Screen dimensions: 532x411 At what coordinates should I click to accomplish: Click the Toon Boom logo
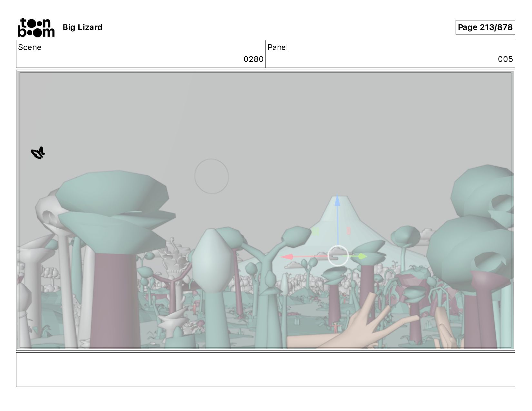click(x=36, y=27)
